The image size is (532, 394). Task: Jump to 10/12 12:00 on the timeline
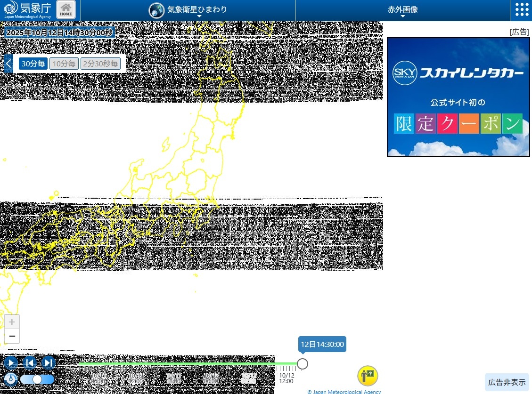(x=286, y=378)
